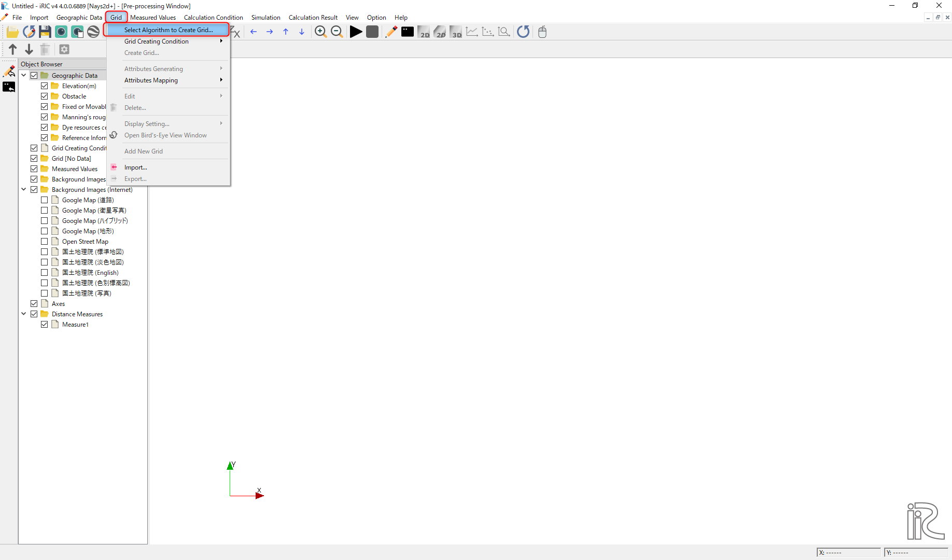Uncheck the Measure1 checkbox
This screenshot has width=952, height=560.
pyautogui.click(x=45, y=325)
